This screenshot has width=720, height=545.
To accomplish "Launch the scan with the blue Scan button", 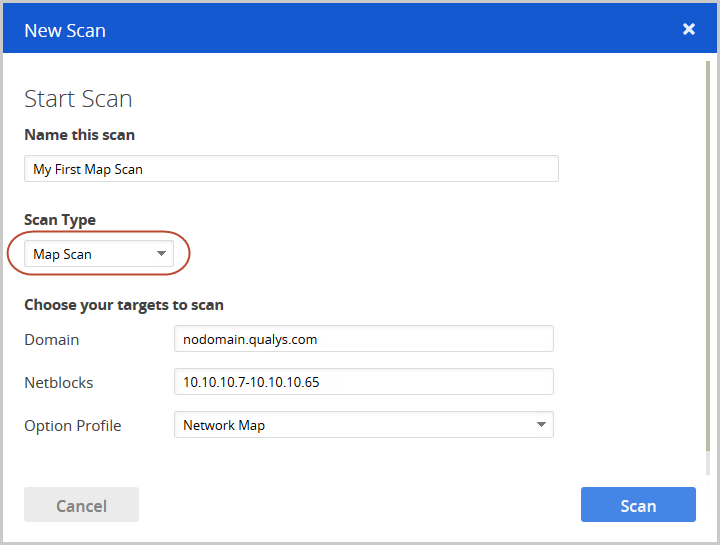I will 637,505.
